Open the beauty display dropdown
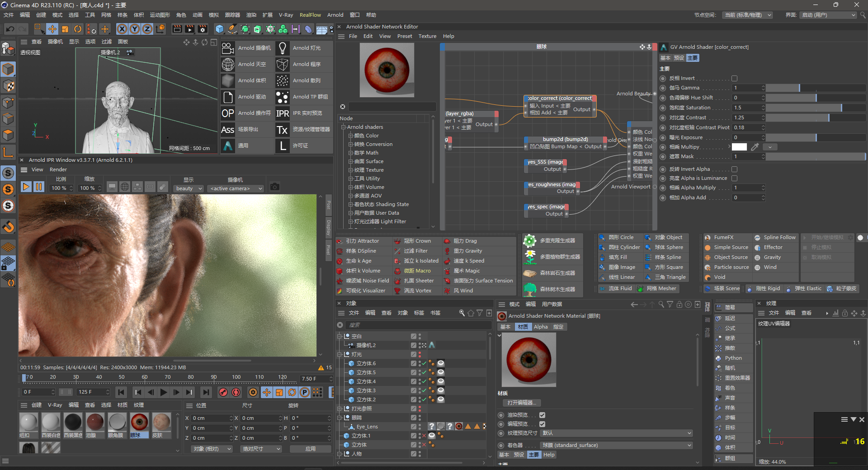Screen dimensions: 868x470 pos(188,188)
